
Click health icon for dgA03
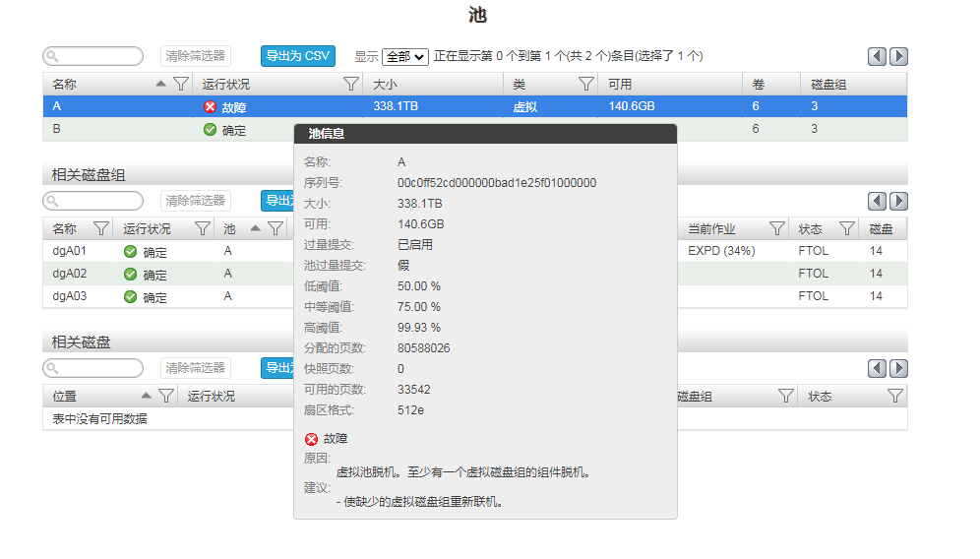point(130,296)
